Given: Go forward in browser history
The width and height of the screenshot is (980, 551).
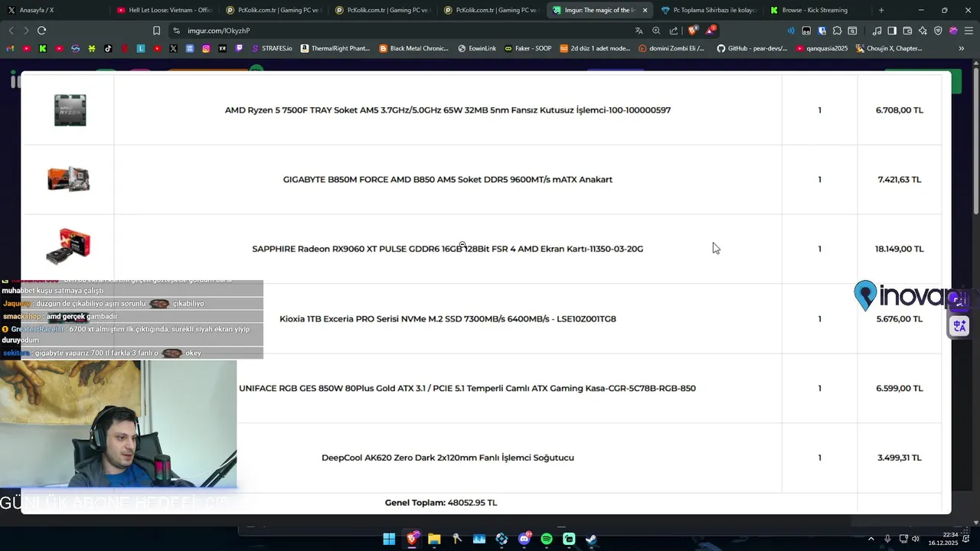Looking at the screenshot, I should click(x=26, y=31).
